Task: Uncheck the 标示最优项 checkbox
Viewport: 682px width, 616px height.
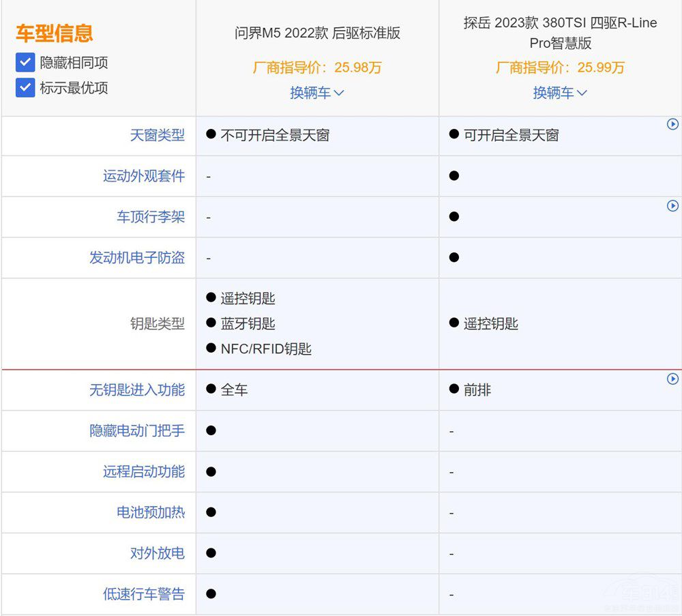Action: pos(25,88)
